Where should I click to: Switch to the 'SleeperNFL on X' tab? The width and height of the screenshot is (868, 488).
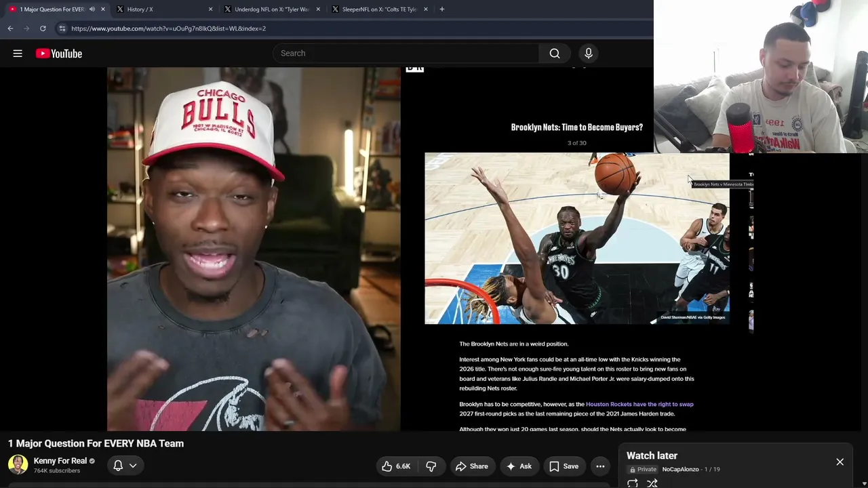[x=378, y=9]
